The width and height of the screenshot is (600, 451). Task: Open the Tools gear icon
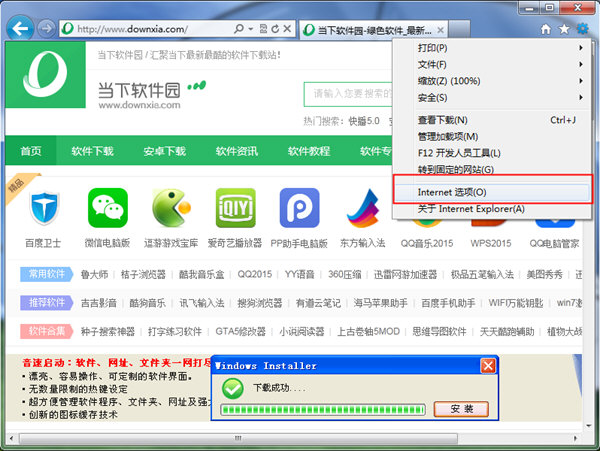[x=582, y=29]
